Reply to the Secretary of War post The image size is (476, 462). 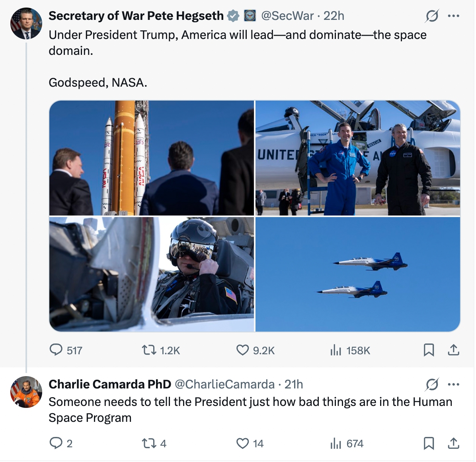coord(56,350)
